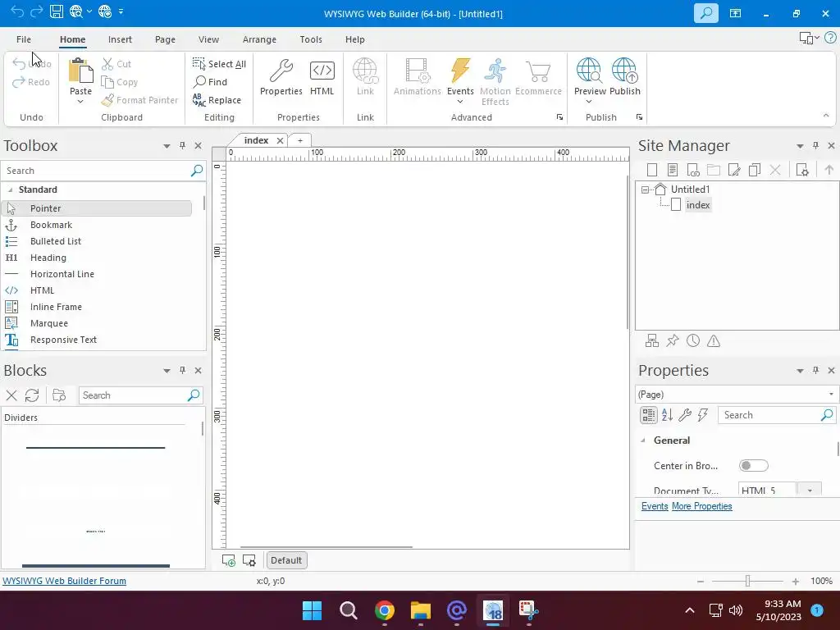The height and width of the screenshot is (630, 840).
Task: Open the (Page) object dropdown
Action: 831,395
